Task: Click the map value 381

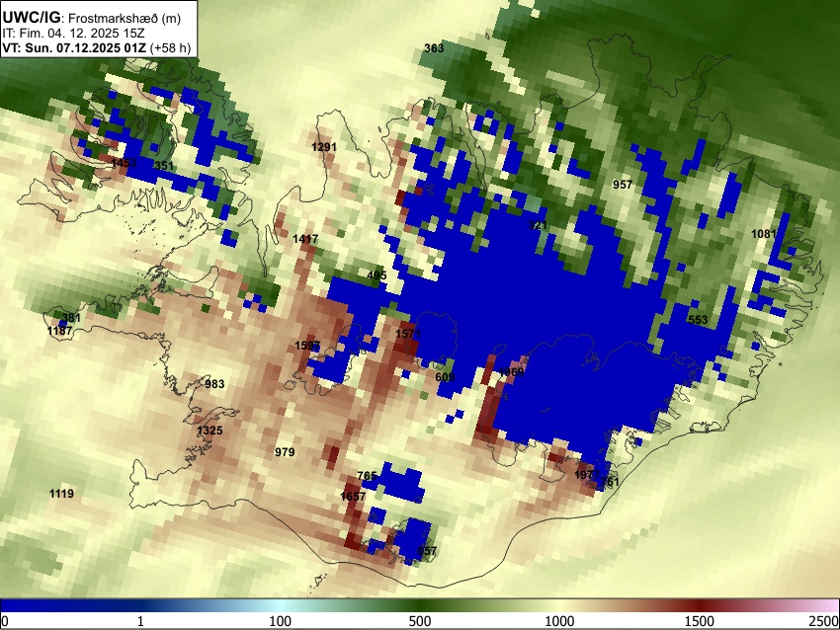Action: pos(71,319)
